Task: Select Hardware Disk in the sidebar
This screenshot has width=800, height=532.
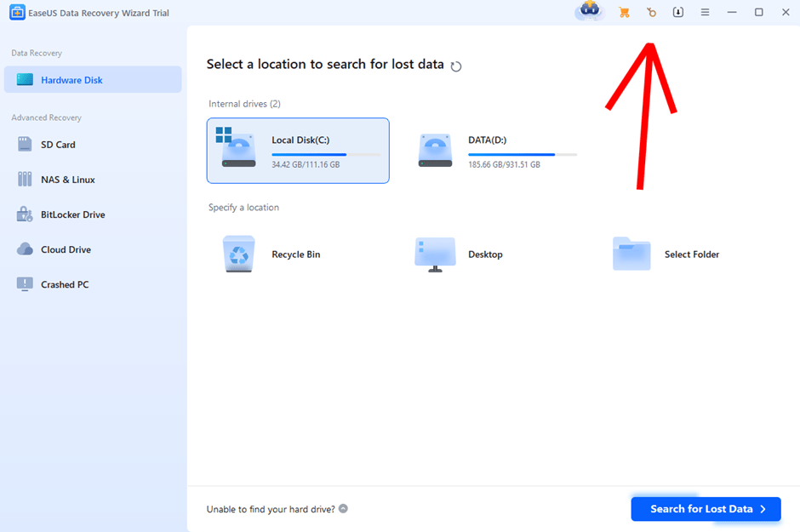Action: (93, 79)
